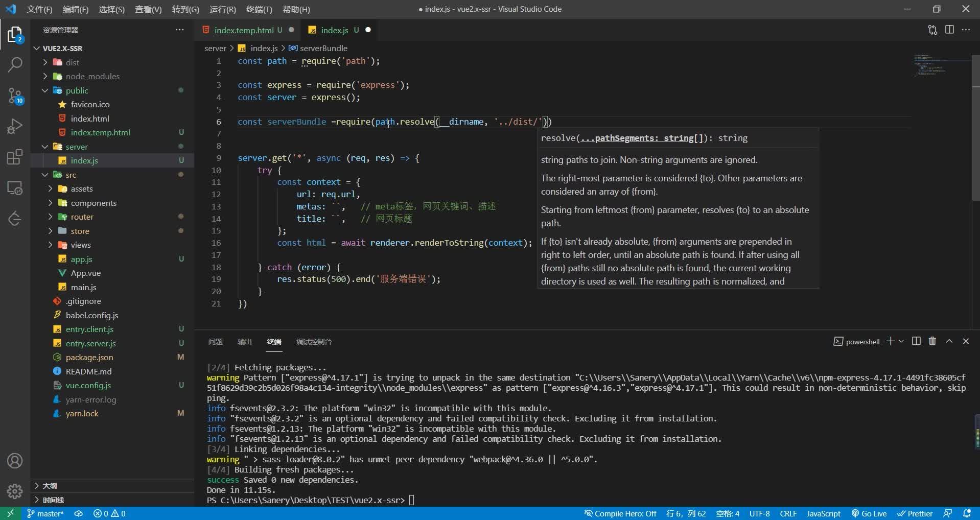Open the Search view in activity bar

[x=15, y=65]
